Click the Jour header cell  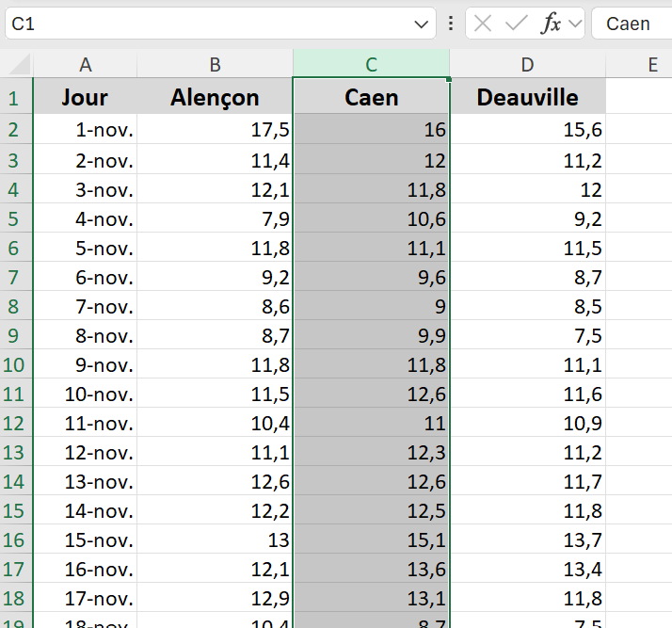click(x=86, y=98)
